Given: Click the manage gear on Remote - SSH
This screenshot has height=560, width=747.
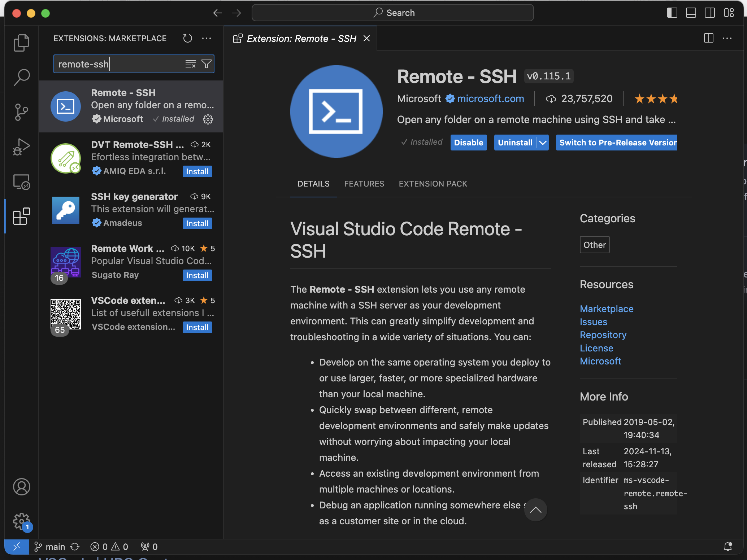Looking at the screenshot, I should (208, 119).
